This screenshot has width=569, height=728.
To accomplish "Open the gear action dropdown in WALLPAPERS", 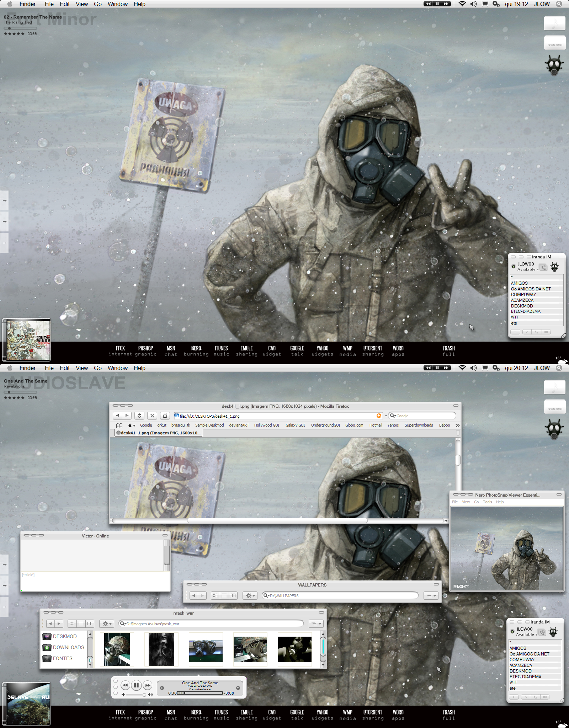I will click(250, 595).
